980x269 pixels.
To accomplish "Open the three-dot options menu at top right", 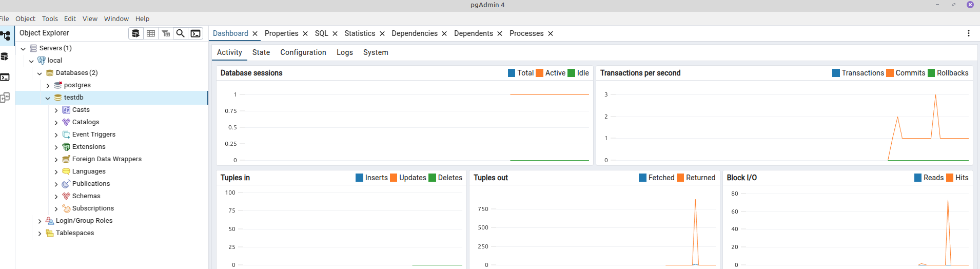I will (969, 33).
